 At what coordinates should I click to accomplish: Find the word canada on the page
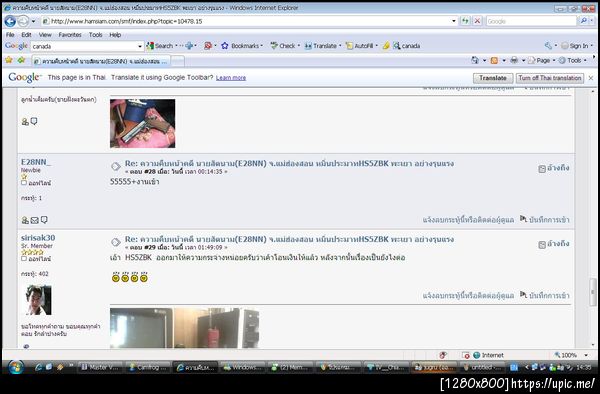coord(406,46)
